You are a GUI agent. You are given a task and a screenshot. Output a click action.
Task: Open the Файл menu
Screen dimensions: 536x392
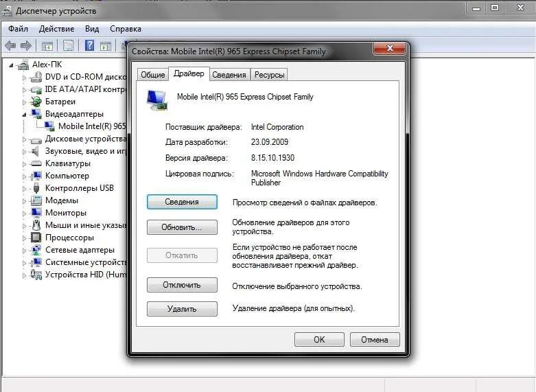[18, 29]
